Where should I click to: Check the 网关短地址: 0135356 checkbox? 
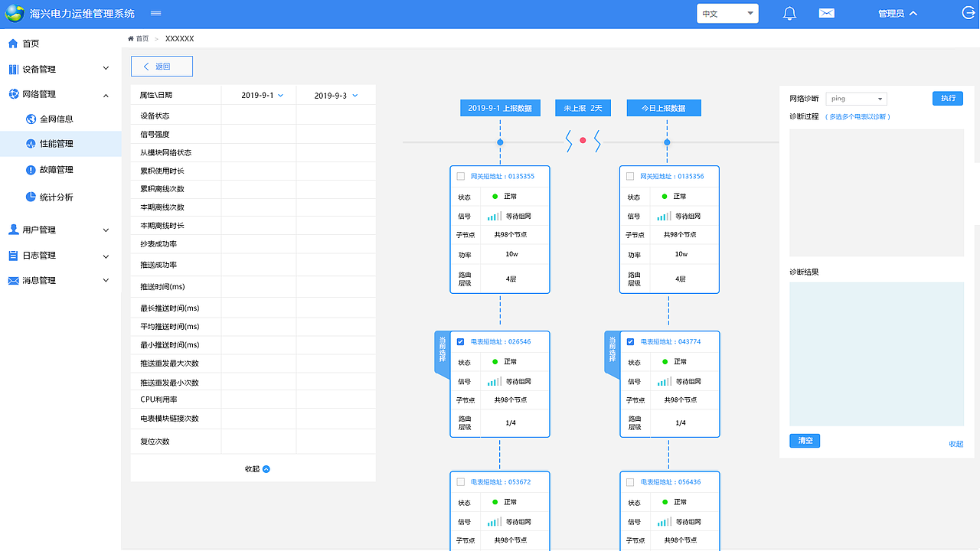click(x=630, y=176)
